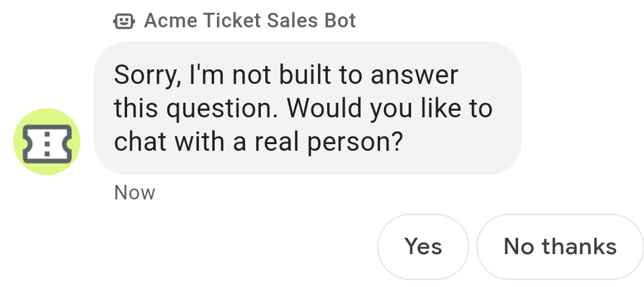This screenshot has width=644, height=287.
Task: Click the word "Acme" in the header label
Action: click(170, 21)
